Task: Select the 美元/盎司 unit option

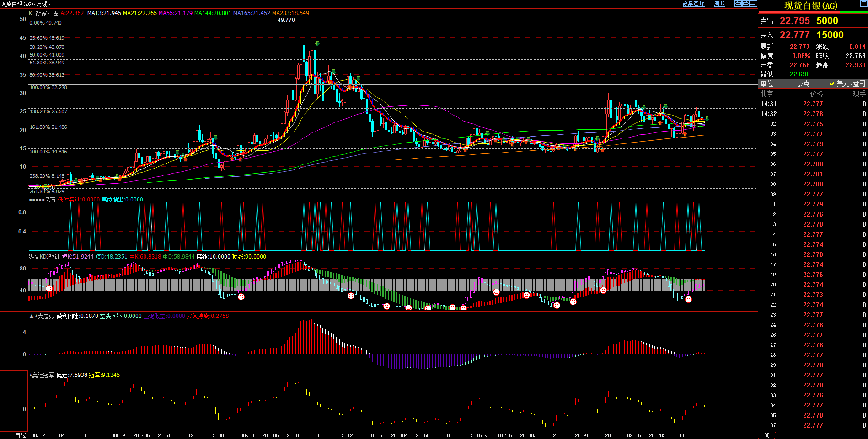Action: [x=851, y=84]
